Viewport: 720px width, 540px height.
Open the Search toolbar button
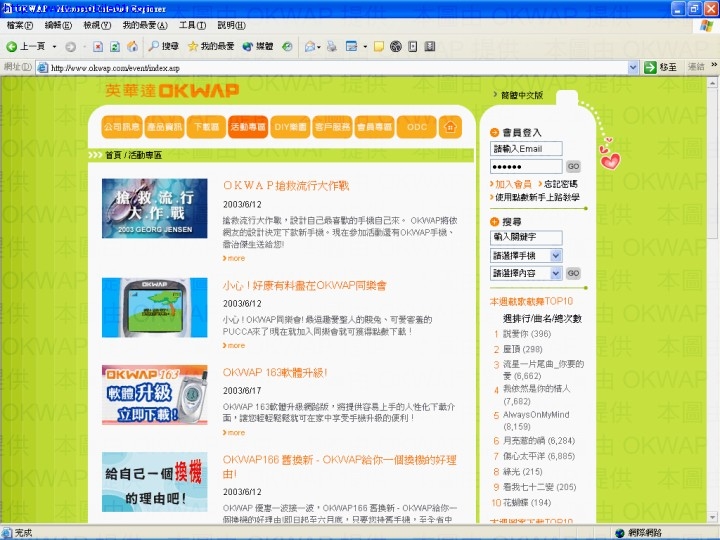[163, 46]
